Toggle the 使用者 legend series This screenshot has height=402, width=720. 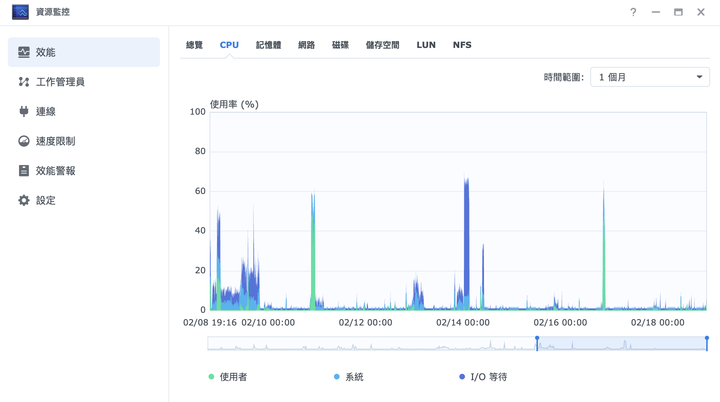pos(228,377)
